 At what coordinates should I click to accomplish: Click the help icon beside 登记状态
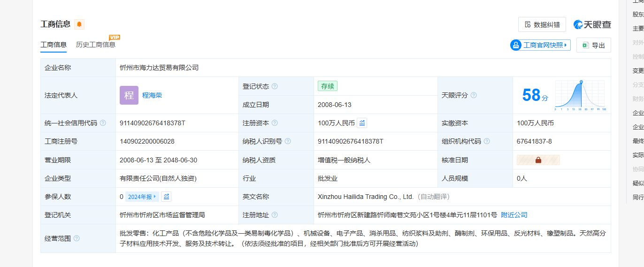275,86
